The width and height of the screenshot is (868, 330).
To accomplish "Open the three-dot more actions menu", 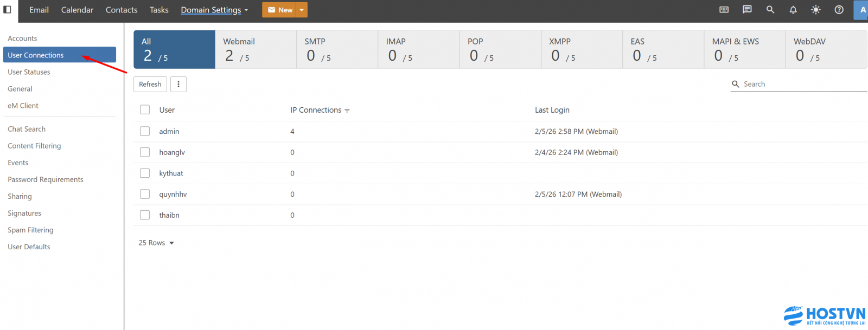I will [x=178, y=84].
